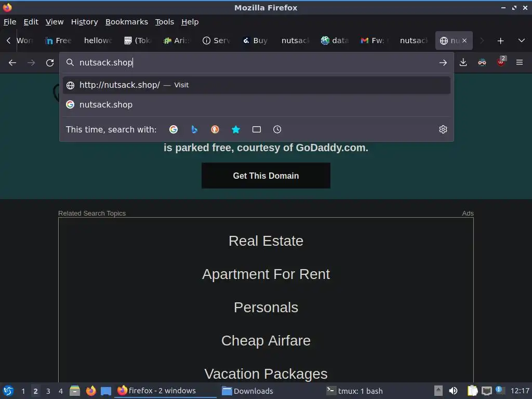Open search settings gear icon
This screenshot has width=532, height=399.
coord(443,129)
